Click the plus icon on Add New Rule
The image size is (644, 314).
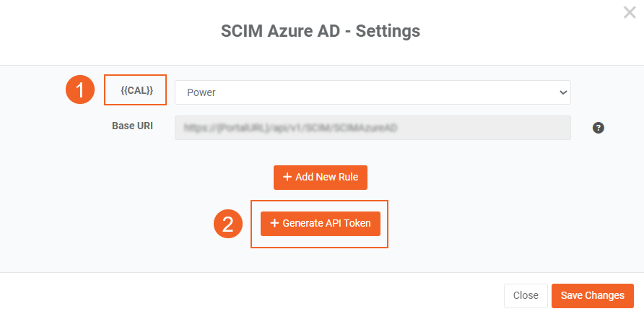click(x=287, y=178)
